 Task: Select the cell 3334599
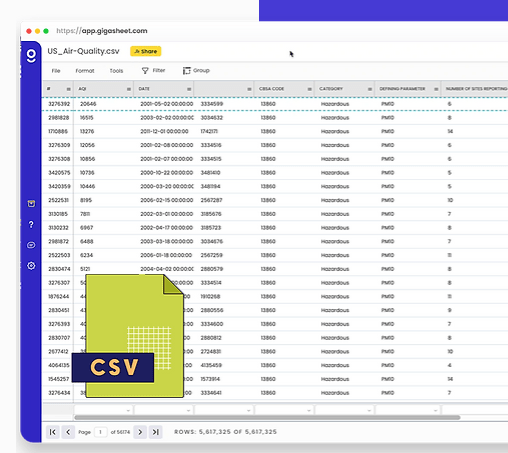(212, 104)
